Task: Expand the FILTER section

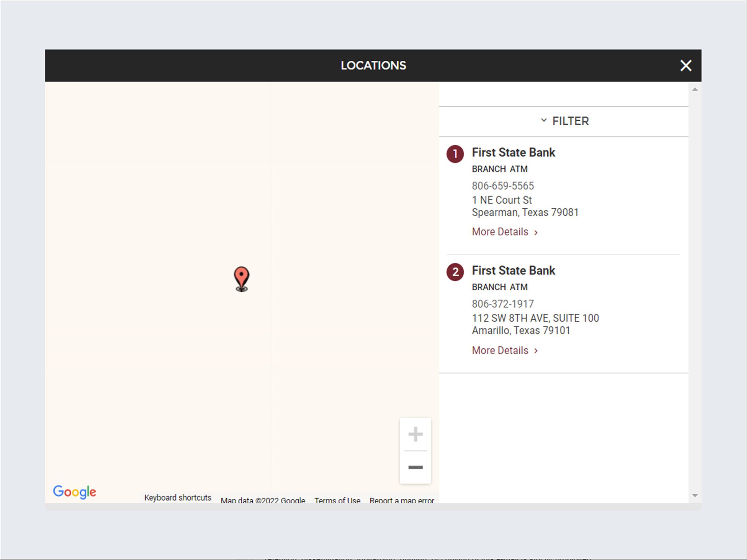Action: click(x=564, y=121)
